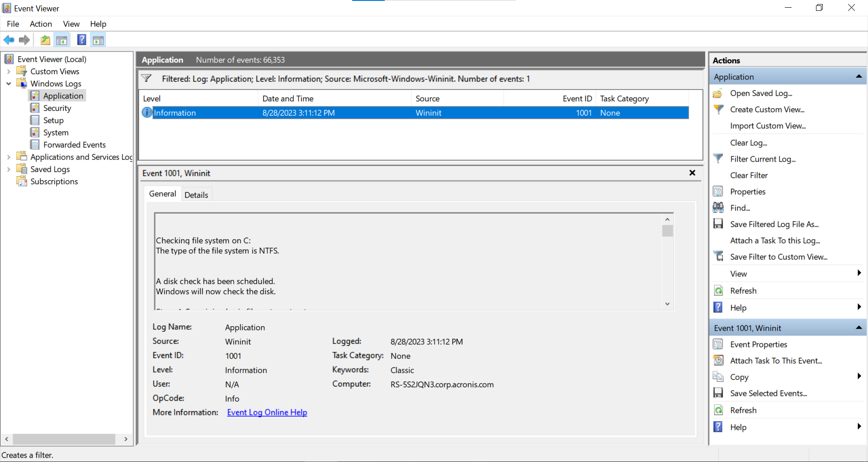The image size is (868, 462).
Task: Switch to the Details tab
Action: coord(196,195)
